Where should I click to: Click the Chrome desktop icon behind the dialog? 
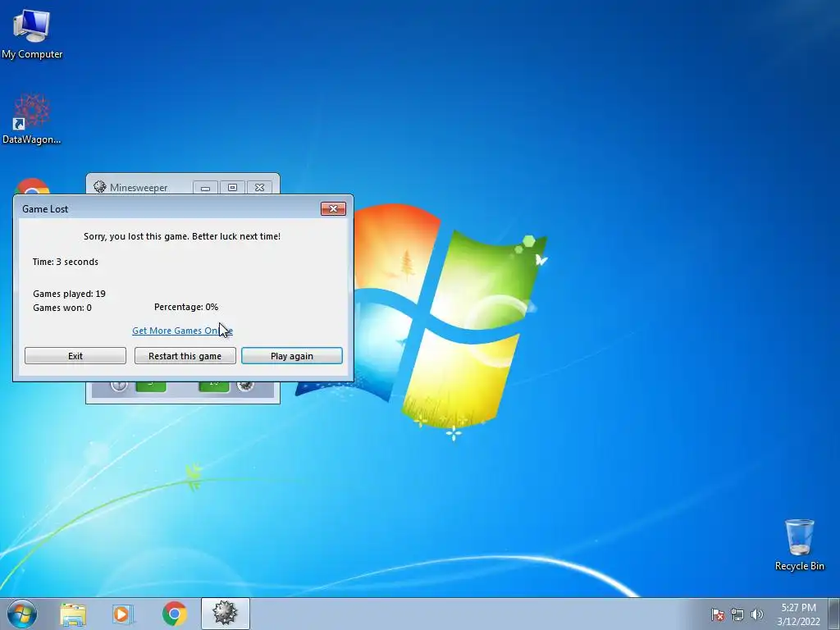pos(32,186)
